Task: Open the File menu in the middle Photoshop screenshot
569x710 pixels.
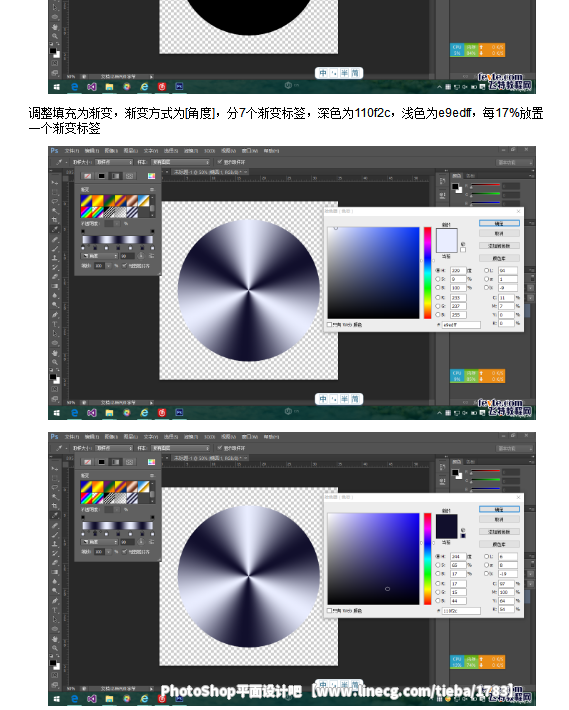Action: point(72,151)
